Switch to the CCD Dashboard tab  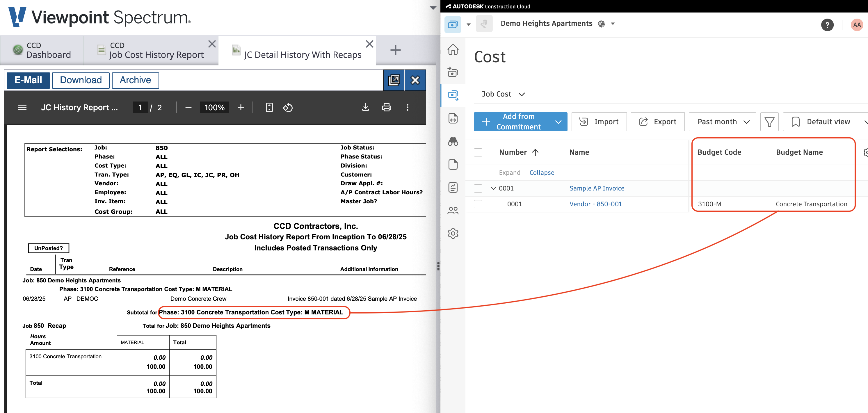point(42,50)
